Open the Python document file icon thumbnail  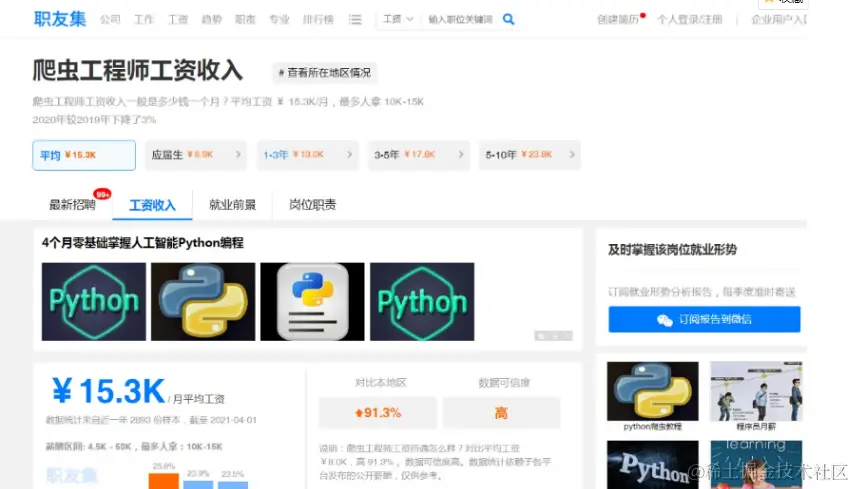[312, 301]
